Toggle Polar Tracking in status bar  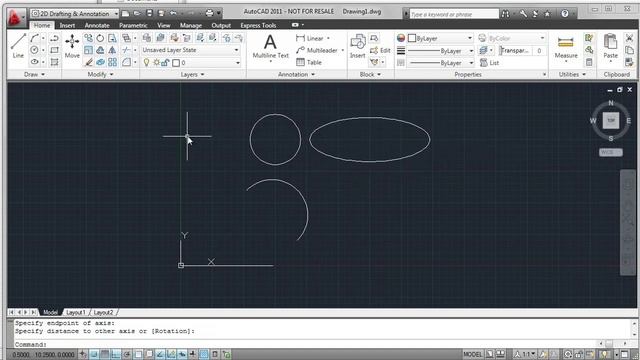pos(127,354)
